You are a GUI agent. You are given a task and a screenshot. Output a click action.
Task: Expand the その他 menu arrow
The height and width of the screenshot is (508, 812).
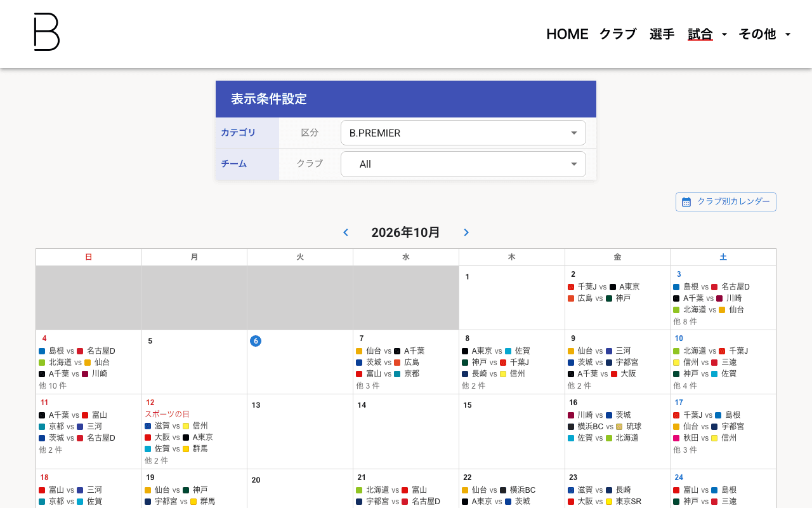tap(788, 34)
